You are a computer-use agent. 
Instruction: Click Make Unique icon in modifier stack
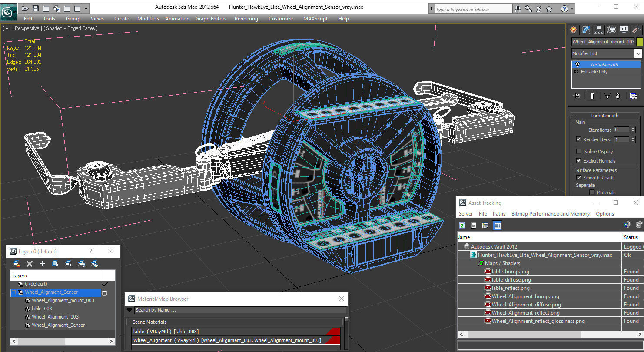pyautogui.click(x=607, y=96)
